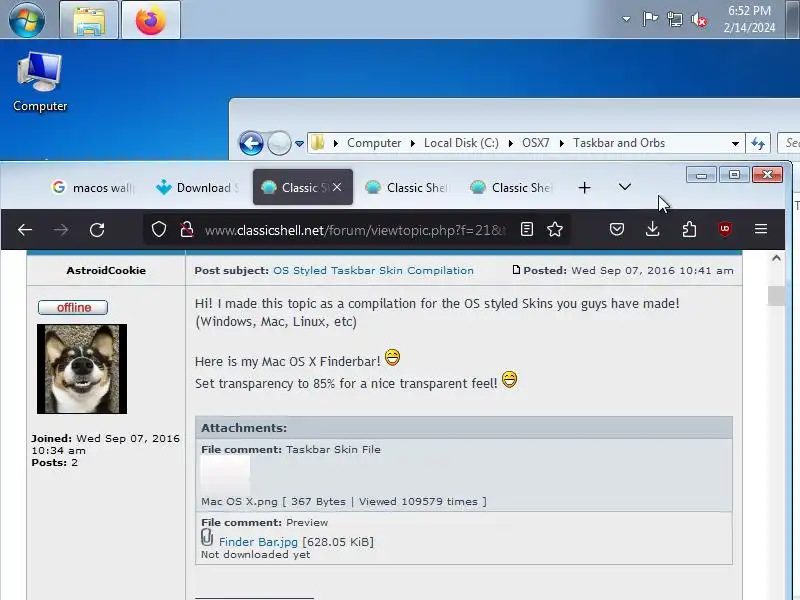800x600 pixels.
Task: Open the clock showing 6:52 PM
Action: [x=749, y=19]
